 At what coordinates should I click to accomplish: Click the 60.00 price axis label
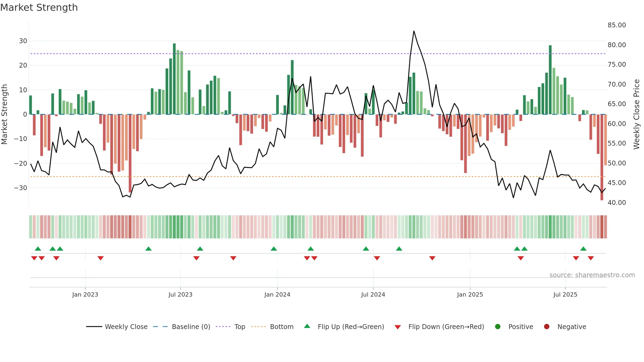click(617, 124)
